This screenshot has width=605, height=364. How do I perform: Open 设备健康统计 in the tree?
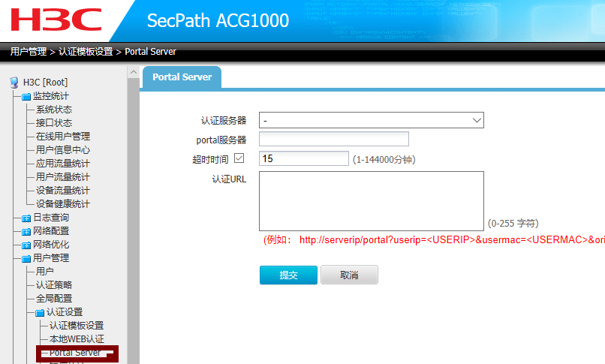tap(63, 204)
